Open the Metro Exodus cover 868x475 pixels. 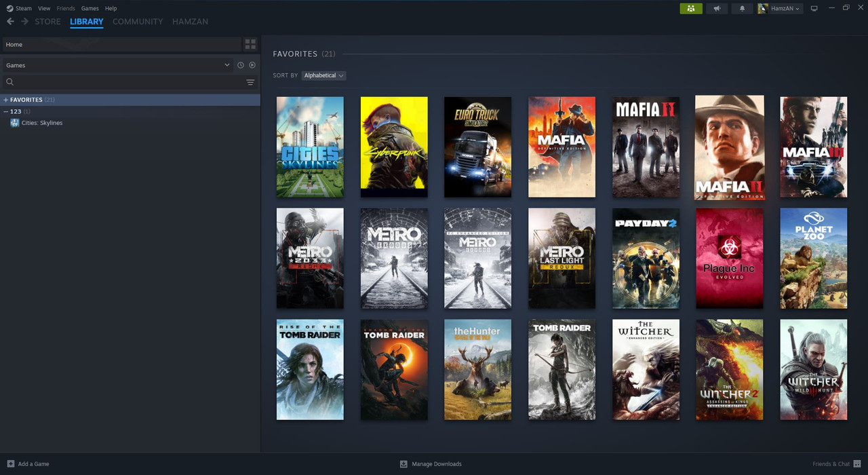394,259
